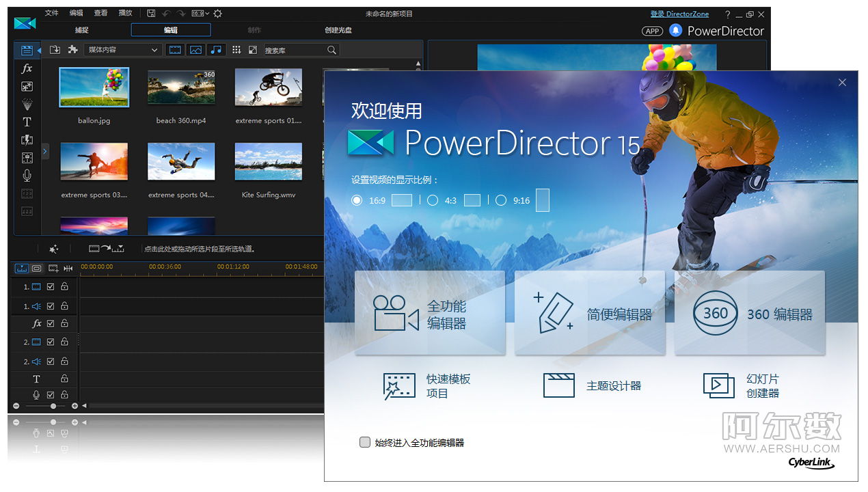
Task: Toggle audio filter in media library
Action: pos(216,50)
